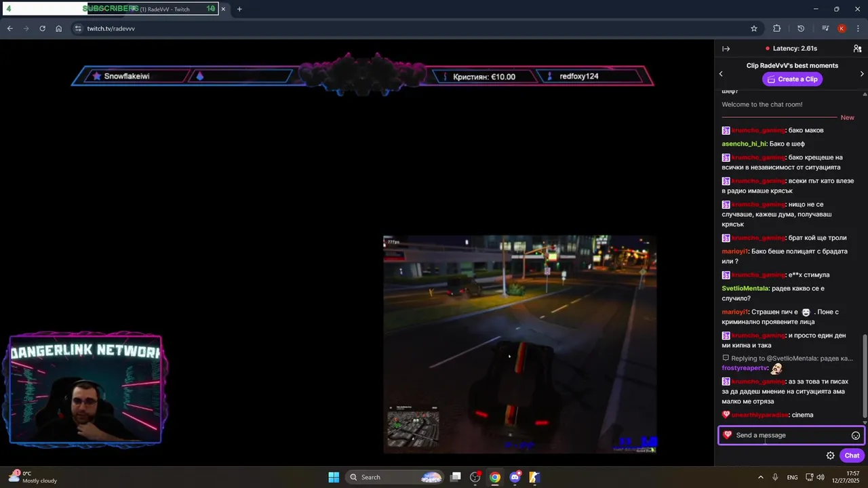Screen dimensions: 868x488
Task: Open Discord from the taskbar
Action: [515, 477]
